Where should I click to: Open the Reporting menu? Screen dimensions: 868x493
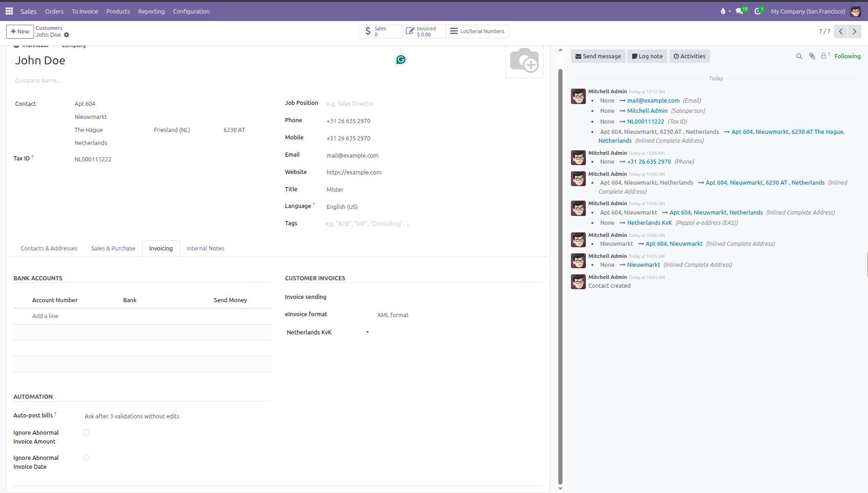coord(151,11)
